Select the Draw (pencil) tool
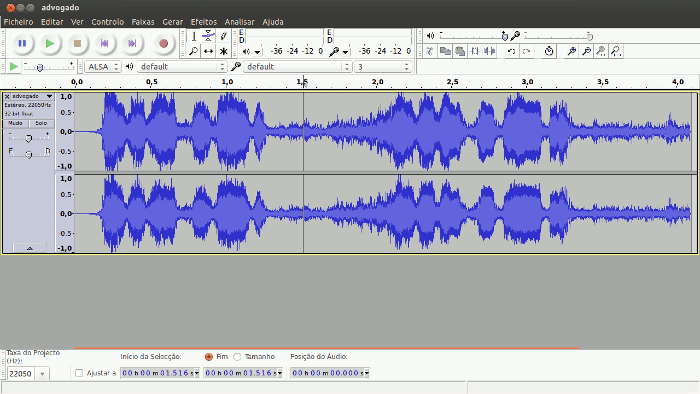 pyautogui.click(x=224, y=36)
